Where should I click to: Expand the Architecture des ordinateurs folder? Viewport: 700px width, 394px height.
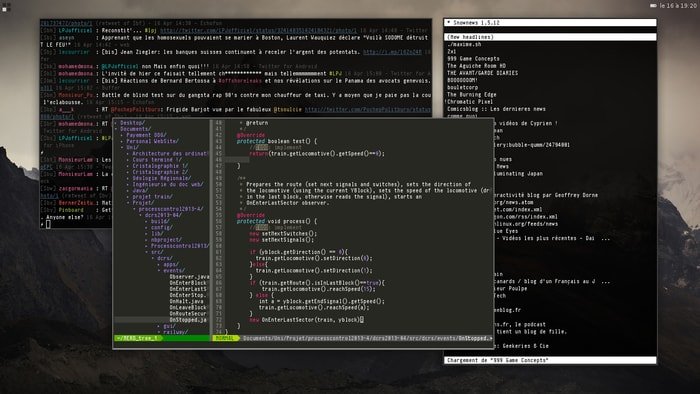(170, 153)
